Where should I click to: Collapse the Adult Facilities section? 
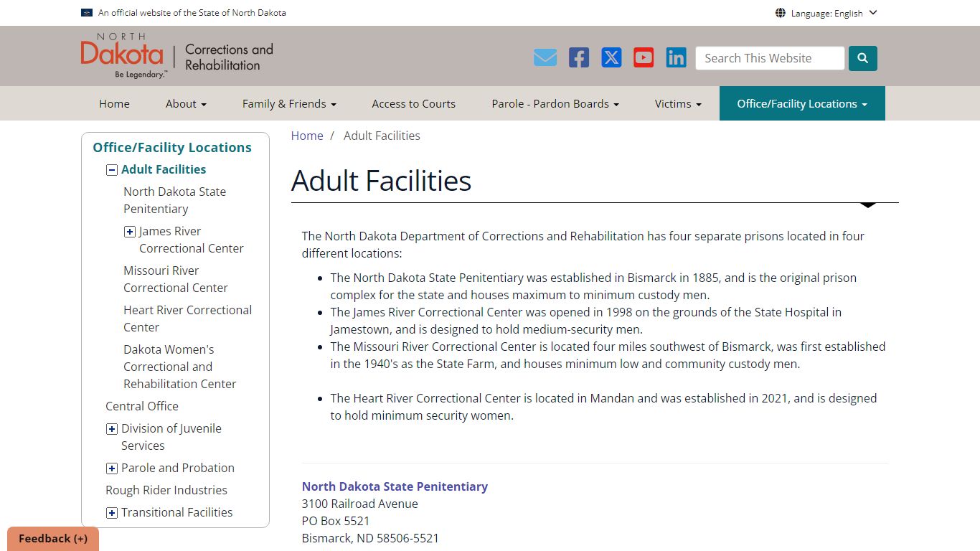coord(112,169)
